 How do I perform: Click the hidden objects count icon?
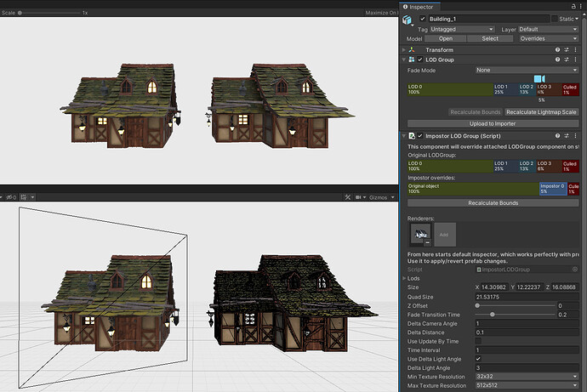(x=11, y=197)
